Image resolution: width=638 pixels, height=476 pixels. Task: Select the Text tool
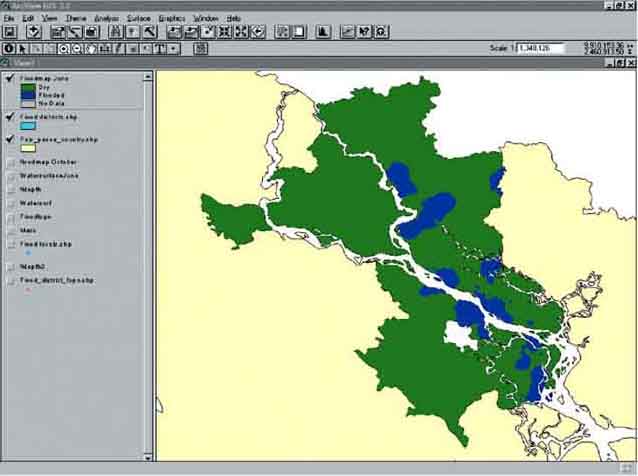159,48
